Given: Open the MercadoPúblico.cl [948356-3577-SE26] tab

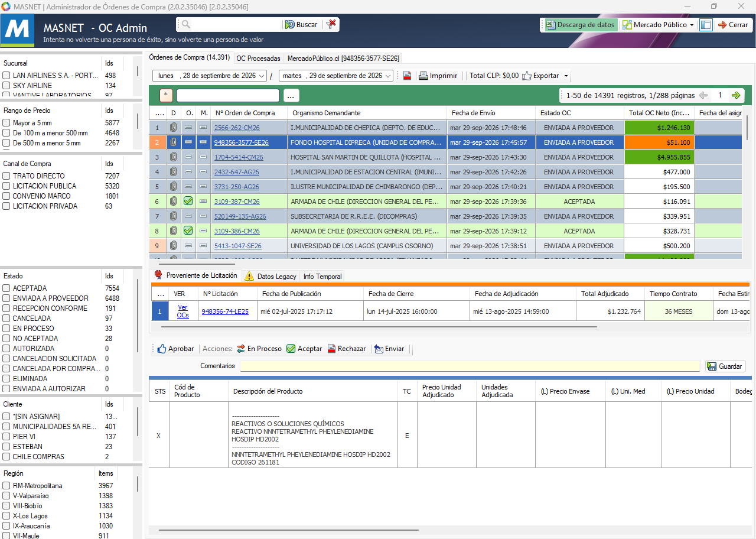Looking at the screenshot, I should point(343,58).
